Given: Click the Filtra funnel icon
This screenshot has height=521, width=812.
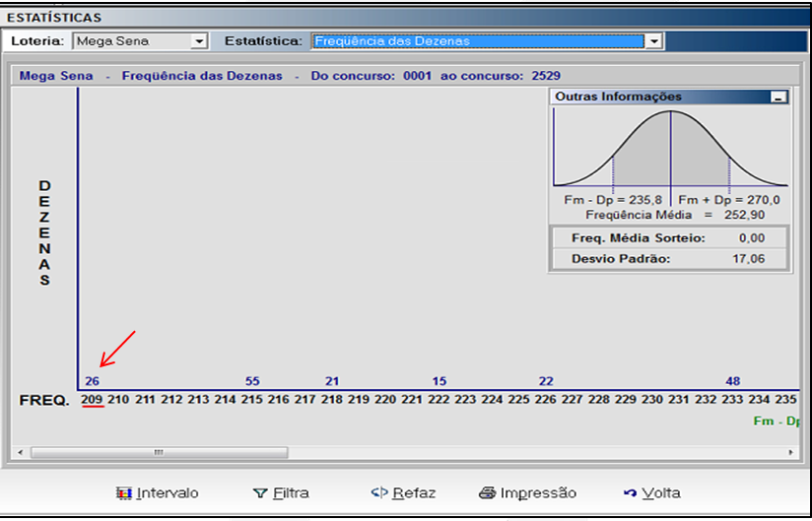Looking at the screenshot, I should click(x=260, y=493).
